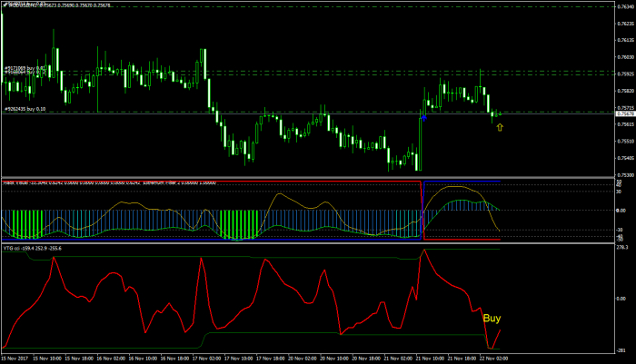The height and width of the screenshot is (364, 636).
Task: Click the 0.75405 price axis label
Action: [625, 158]
